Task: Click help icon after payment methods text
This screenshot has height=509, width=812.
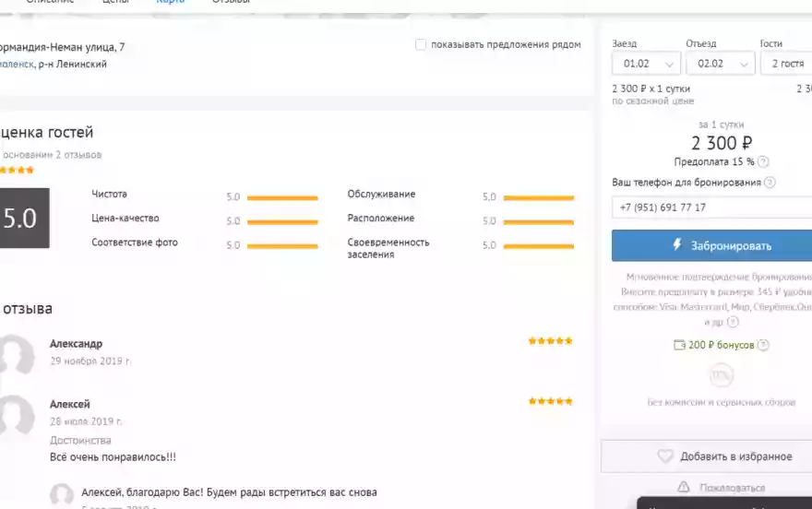Action: [x=733, y=322]
